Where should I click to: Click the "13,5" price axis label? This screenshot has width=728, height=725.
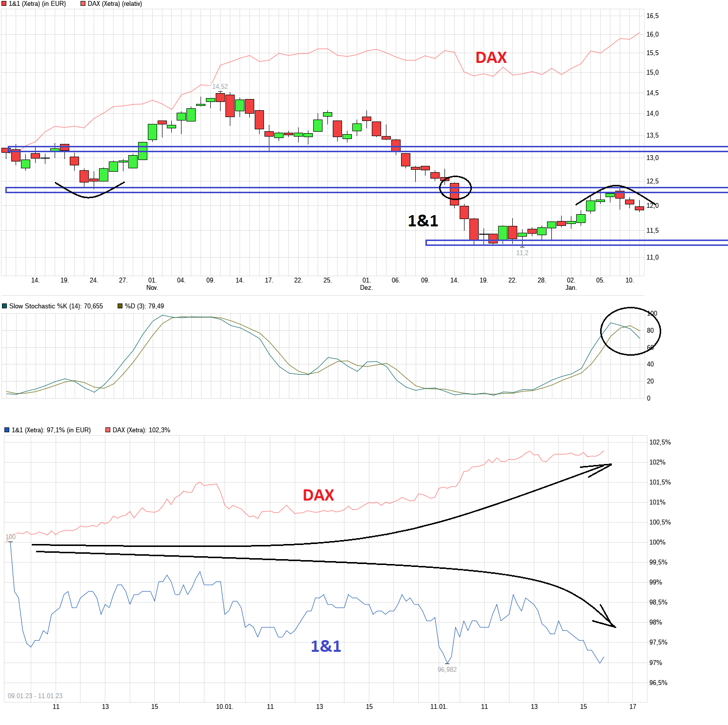tap(652, 136)
